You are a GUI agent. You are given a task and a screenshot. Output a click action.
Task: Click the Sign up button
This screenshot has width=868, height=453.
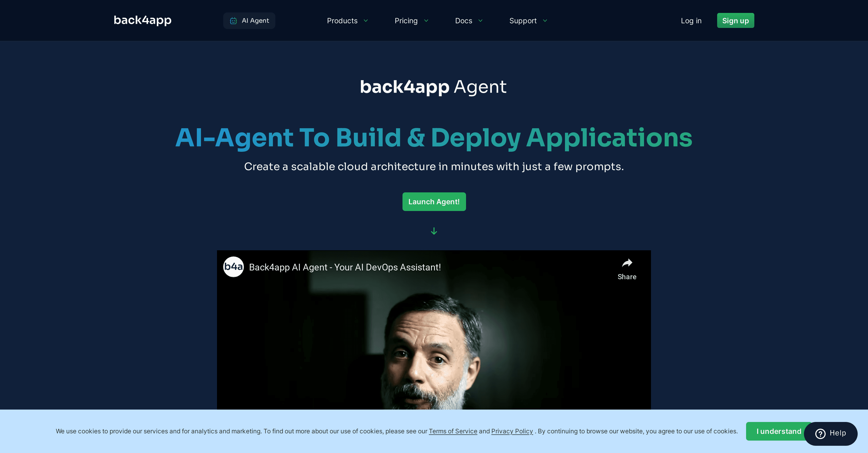pos(735,20)
